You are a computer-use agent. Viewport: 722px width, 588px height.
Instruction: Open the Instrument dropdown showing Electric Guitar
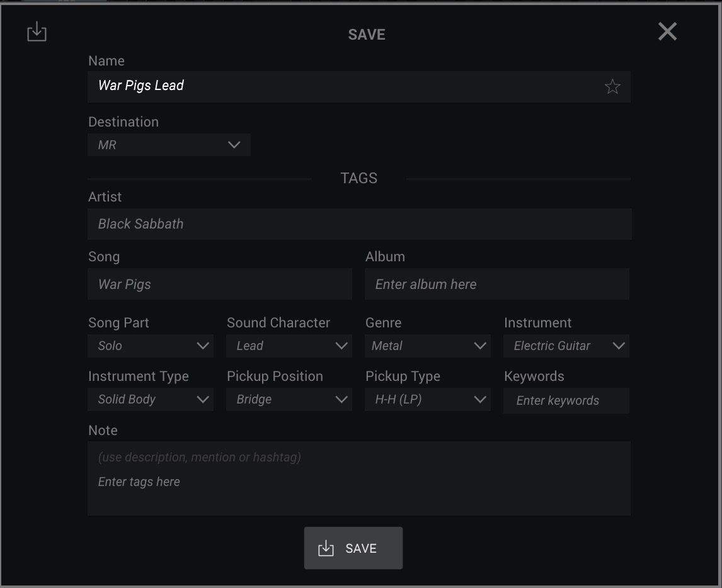pos(566,346)
